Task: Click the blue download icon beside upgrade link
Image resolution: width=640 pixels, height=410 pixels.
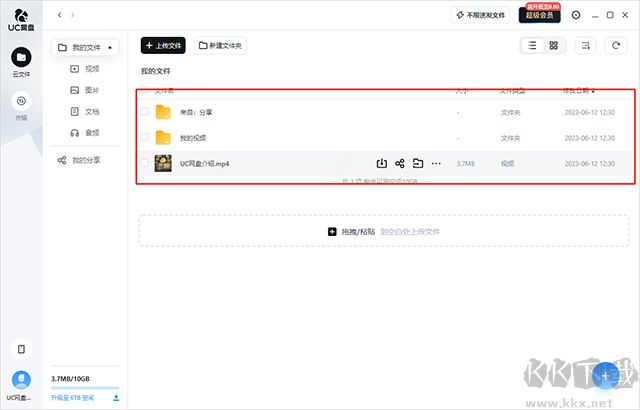Action: [116, 397]
